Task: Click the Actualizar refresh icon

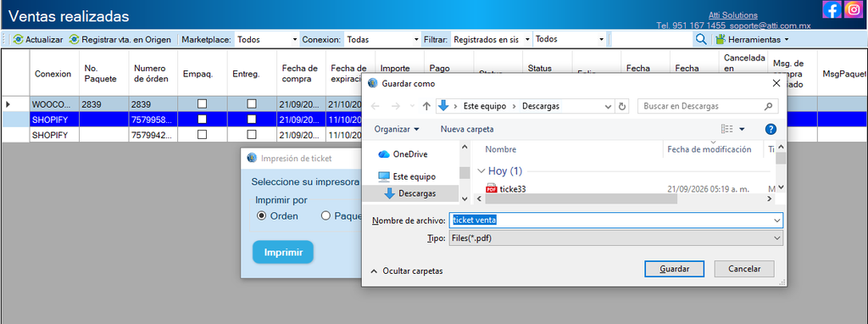Action: (x=19, y=39)
